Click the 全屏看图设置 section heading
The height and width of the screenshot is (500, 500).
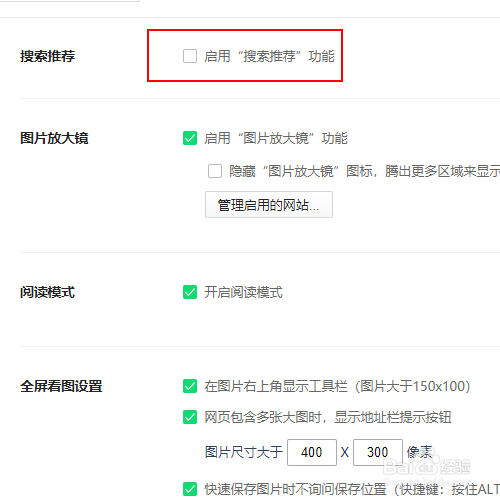tap(61, 386)
